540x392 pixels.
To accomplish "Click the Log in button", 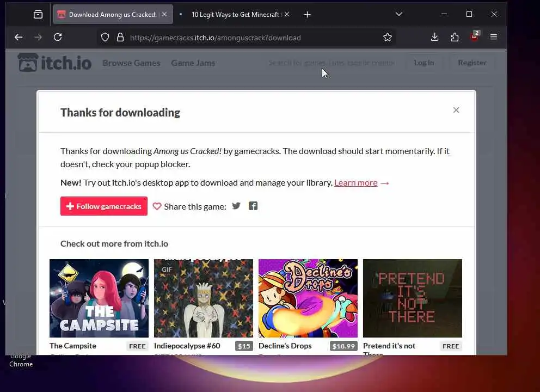I will (424, 63).
